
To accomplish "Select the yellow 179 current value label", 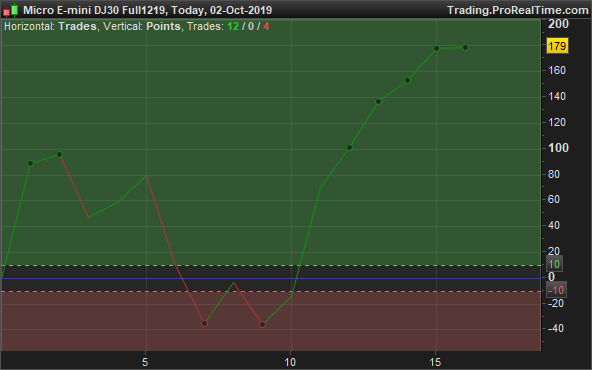I will click(557, 46).
